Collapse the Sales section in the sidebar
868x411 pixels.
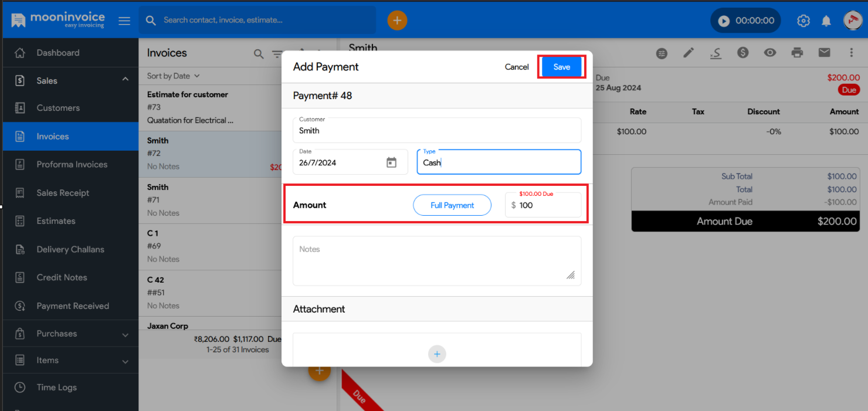(125, 79)
